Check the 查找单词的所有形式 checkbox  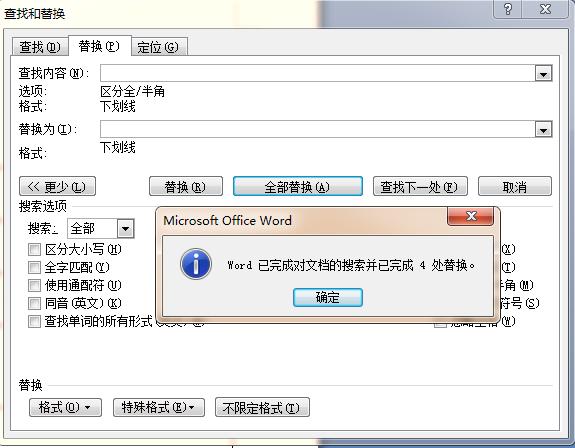pos(34,321)
